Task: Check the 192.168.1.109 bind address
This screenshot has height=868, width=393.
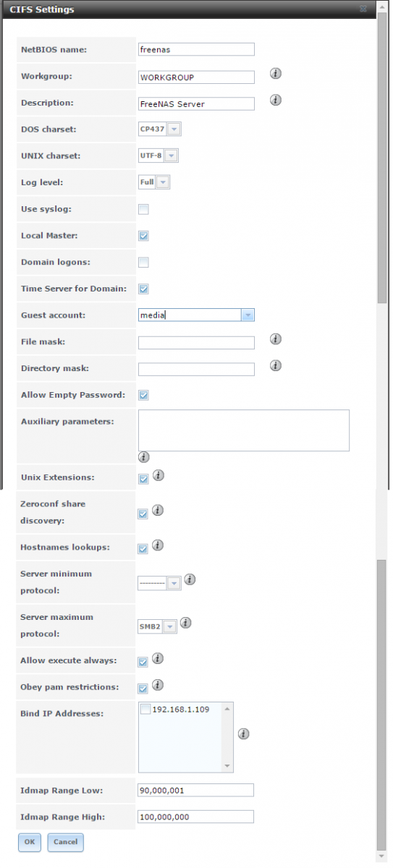Action: click(145, 710)
